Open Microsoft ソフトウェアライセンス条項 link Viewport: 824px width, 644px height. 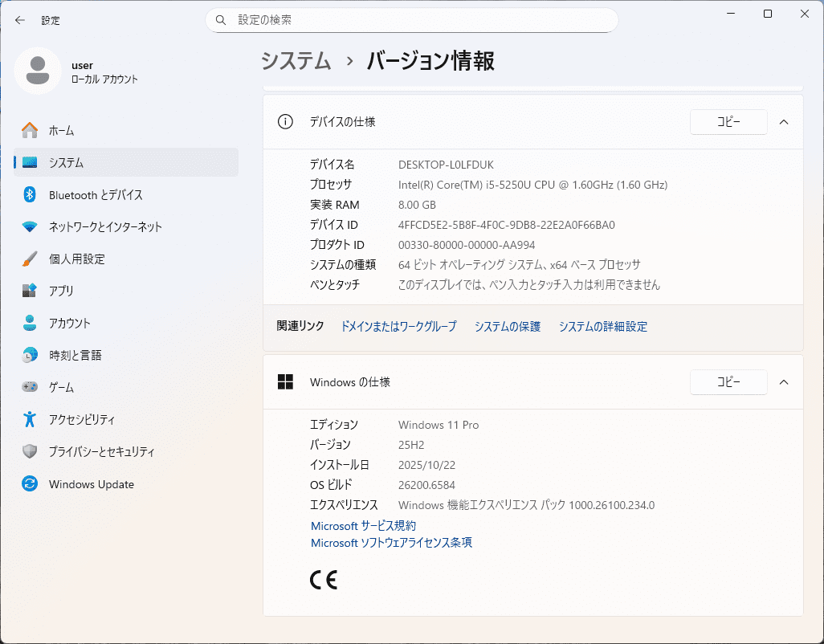coord(391,543)
